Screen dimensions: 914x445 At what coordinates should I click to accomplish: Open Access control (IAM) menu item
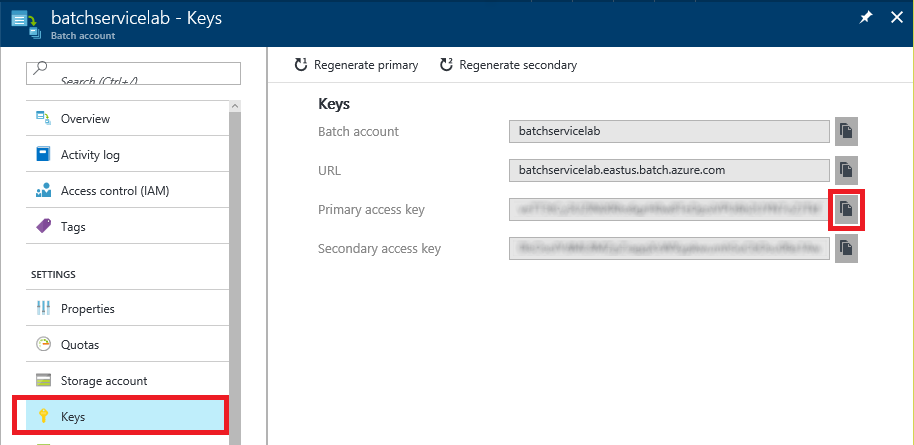(128, 191)
